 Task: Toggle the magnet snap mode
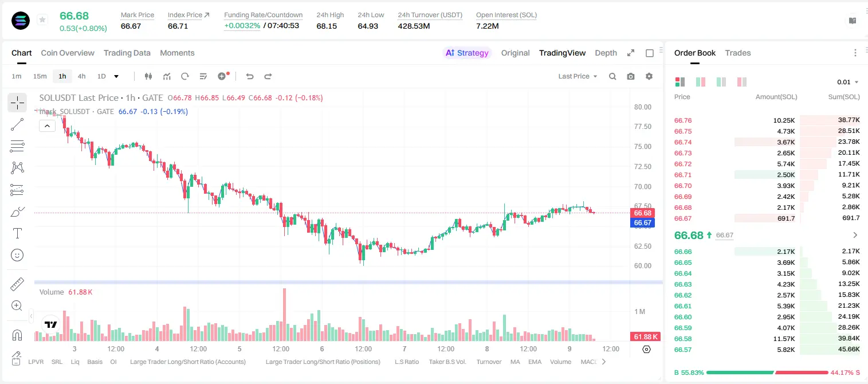pos(17,335)
